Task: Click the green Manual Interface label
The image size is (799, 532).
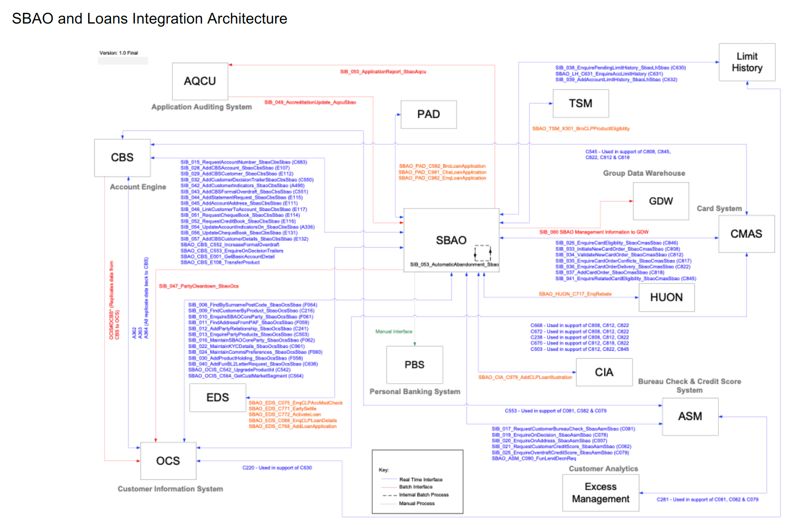Action: [393, 331]
